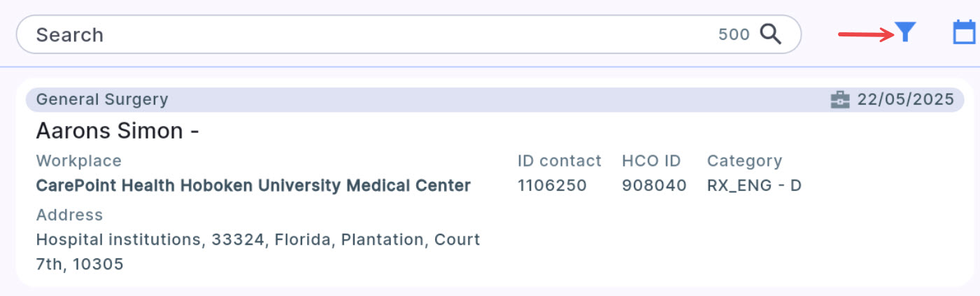Focus the Search input field

click(350, 34)
